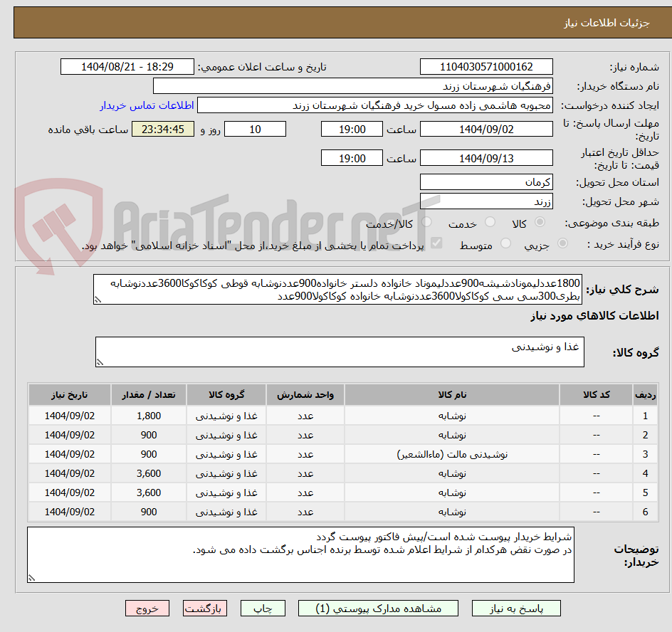672x632 pixels.
Task: Click the resize arrow icon in شرح کلی نیاز box
Action: tap(98, 299)
